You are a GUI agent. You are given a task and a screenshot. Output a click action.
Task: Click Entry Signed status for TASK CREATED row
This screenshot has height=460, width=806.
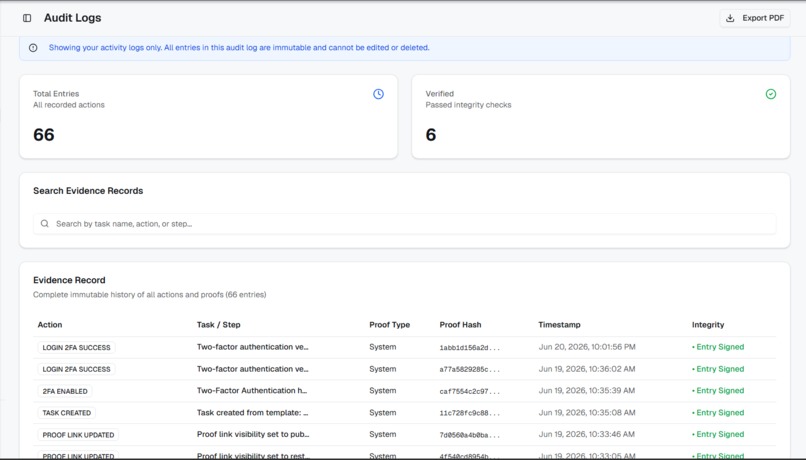tap(718, 413)
